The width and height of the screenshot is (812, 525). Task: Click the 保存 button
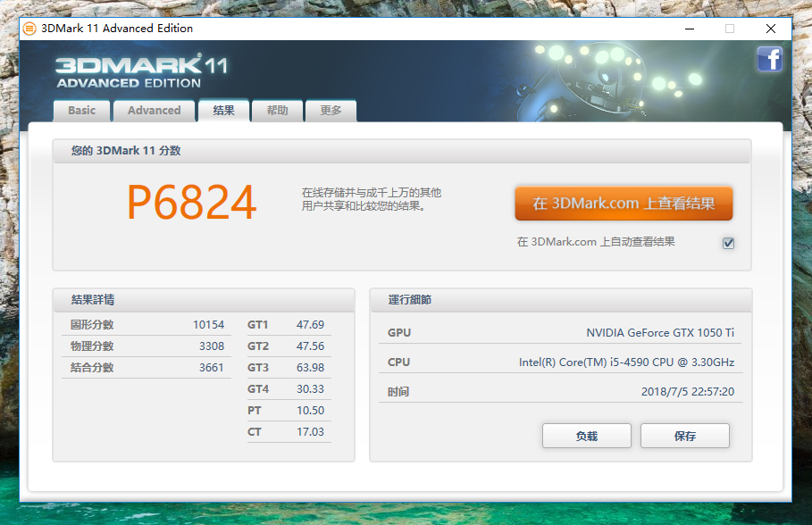pyautogui.click(x=684, y=436)
